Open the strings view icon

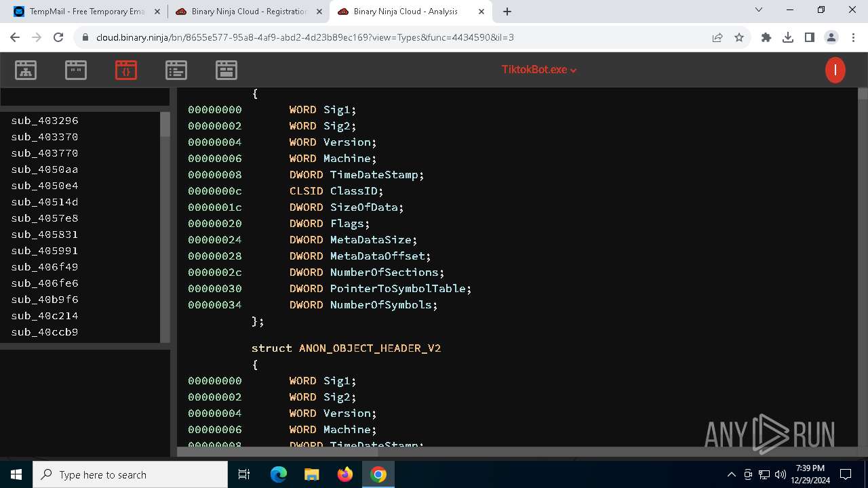point(76,70)
